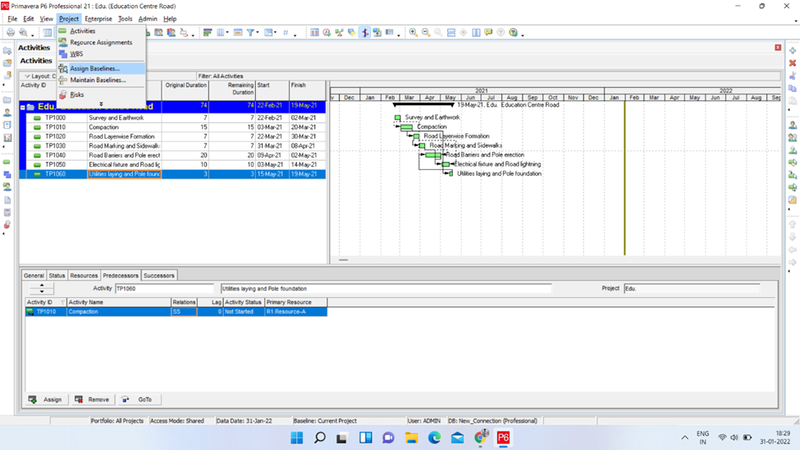Image resolution: width=800 pixels, height=450 pixels.
Task: Open Risks icon in left sidebar
Action: (x=7, y=225)
